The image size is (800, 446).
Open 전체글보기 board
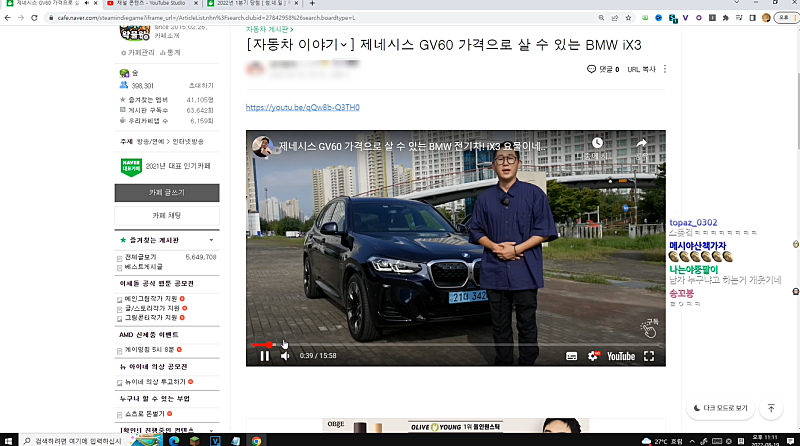(141, 257)
